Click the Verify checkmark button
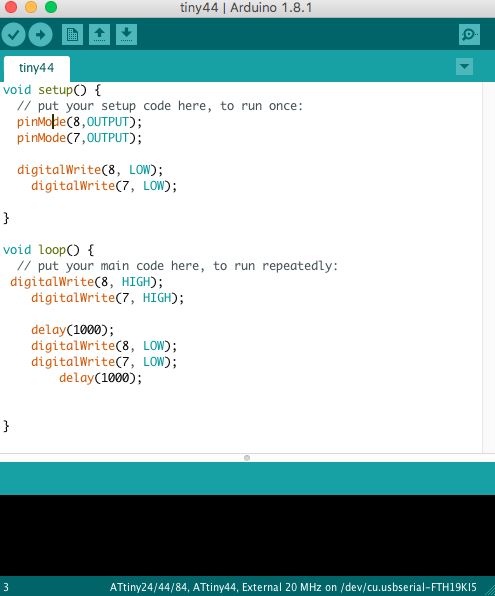495x596 pixels. tap(13, 35)
